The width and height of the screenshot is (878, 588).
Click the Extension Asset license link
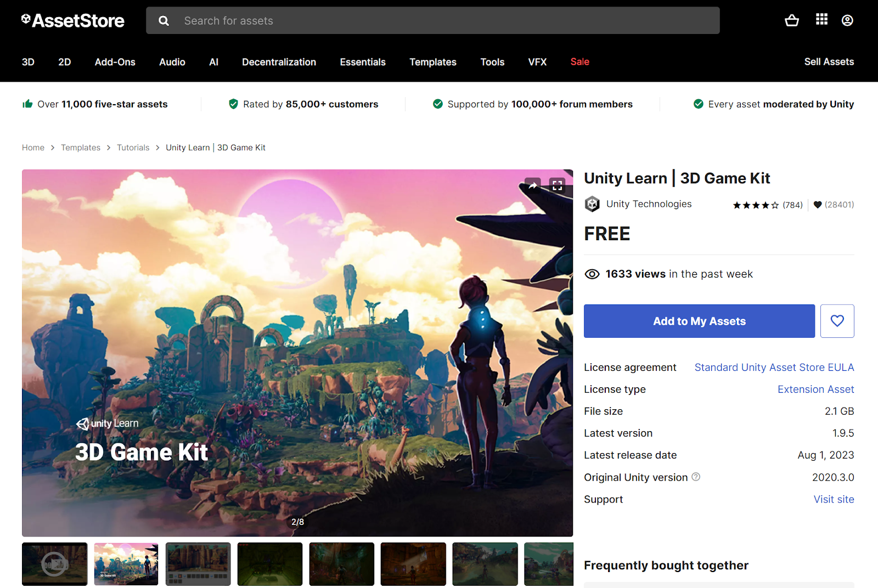click(815, 389)
